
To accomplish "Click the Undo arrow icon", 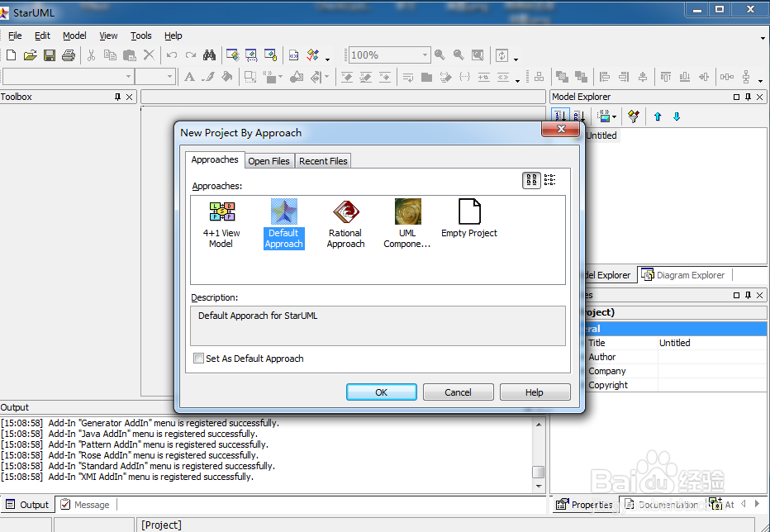I will pos(171,55).
